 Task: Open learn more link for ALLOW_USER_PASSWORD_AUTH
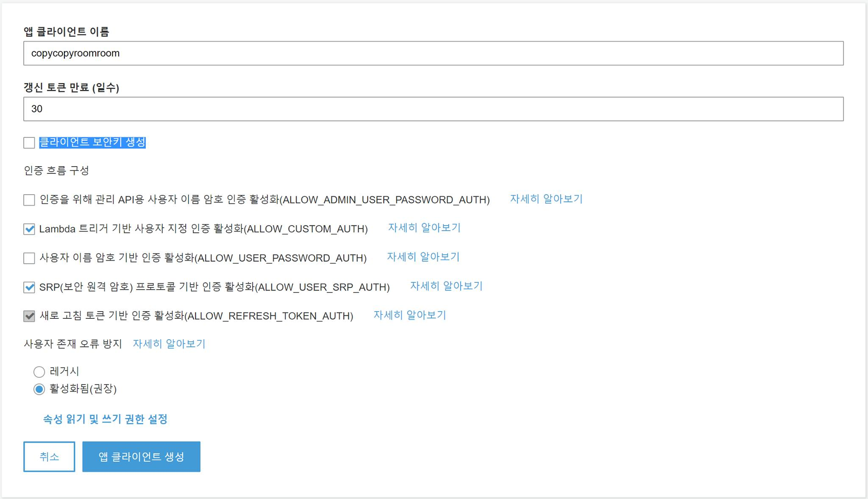[x=423, y=257]
